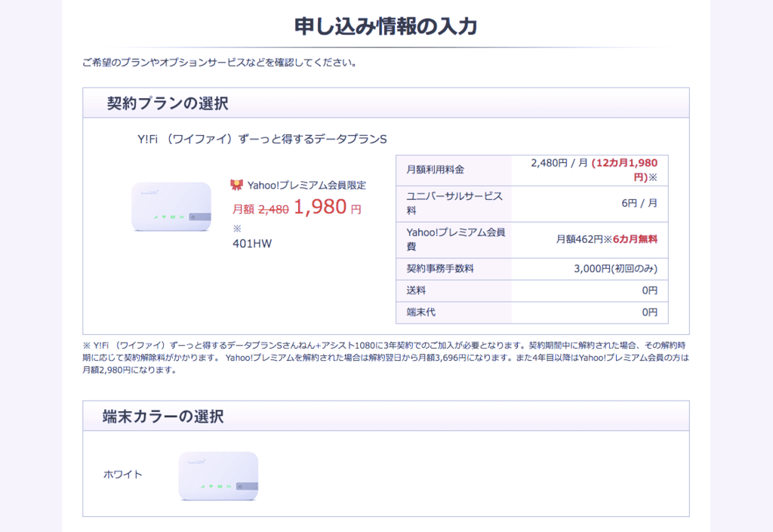Click the Yahoo!プレミアム会員限定 label
Image resolution: width=773 pixels, height=532 pixels.
(306, 185)
